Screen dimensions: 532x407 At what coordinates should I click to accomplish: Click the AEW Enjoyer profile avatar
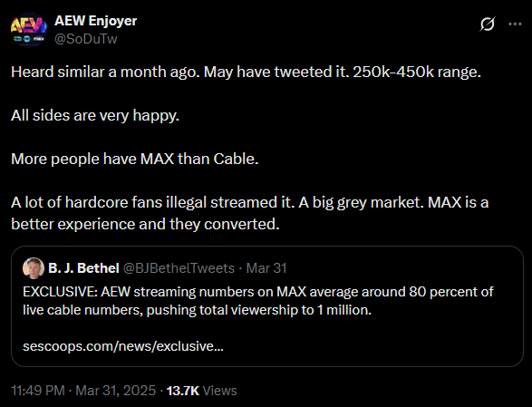coord(29,30)
